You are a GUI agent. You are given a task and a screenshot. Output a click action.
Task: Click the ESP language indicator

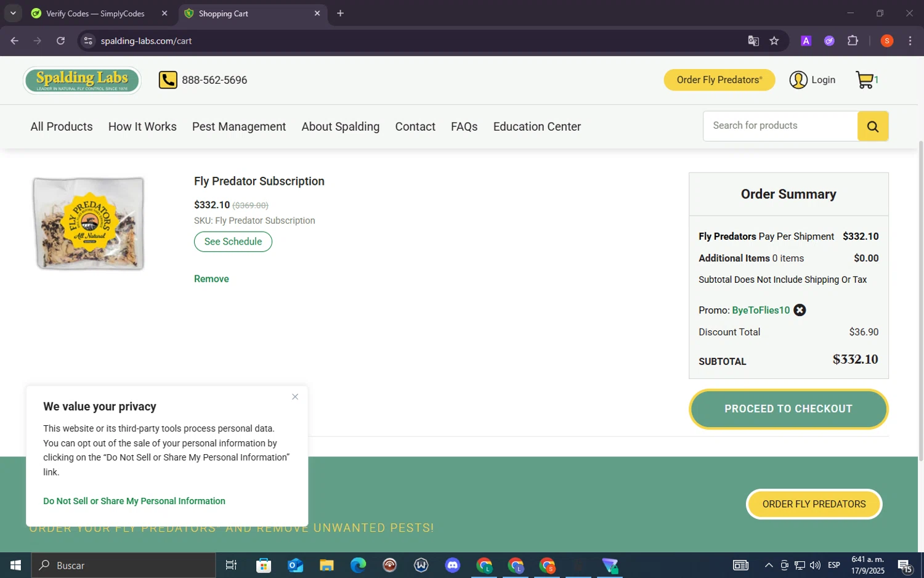coord(834,565)
